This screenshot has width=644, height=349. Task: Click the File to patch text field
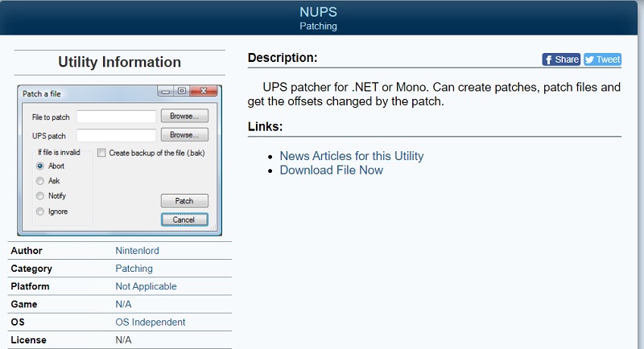tap(116, 117)
